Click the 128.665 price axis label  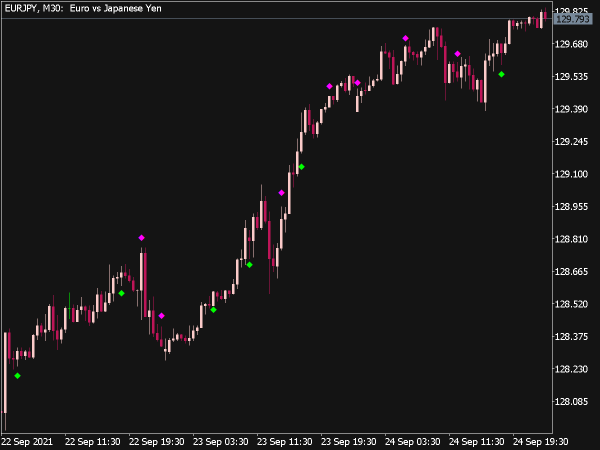[571, 272]
